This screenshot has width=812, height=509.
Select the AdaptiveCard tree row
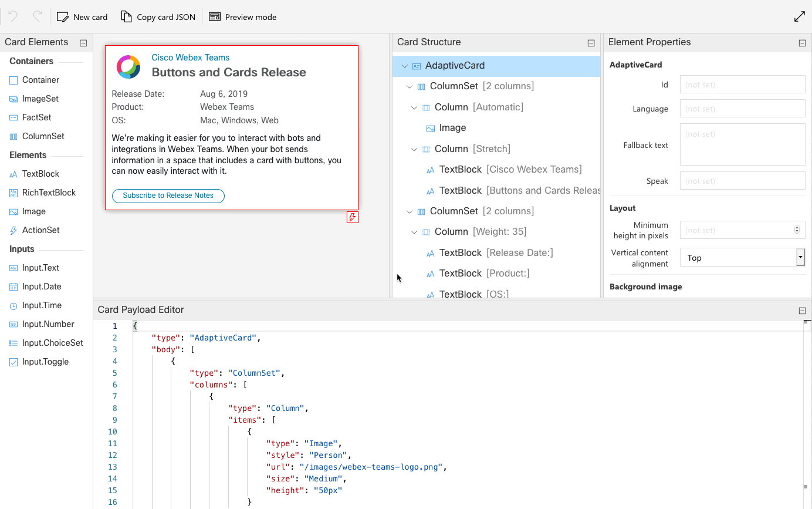(496, 66)
